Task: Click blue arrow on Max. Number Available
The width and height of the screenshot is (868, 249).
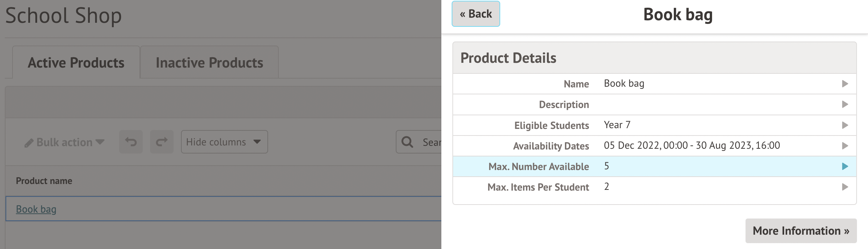Action: 845,166
